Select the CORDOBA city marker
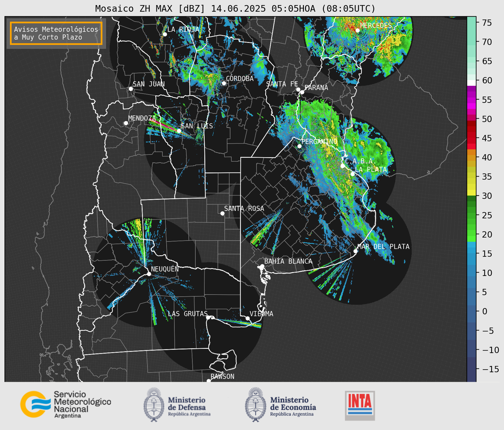The image size is (504, 430). click(224, 83)
